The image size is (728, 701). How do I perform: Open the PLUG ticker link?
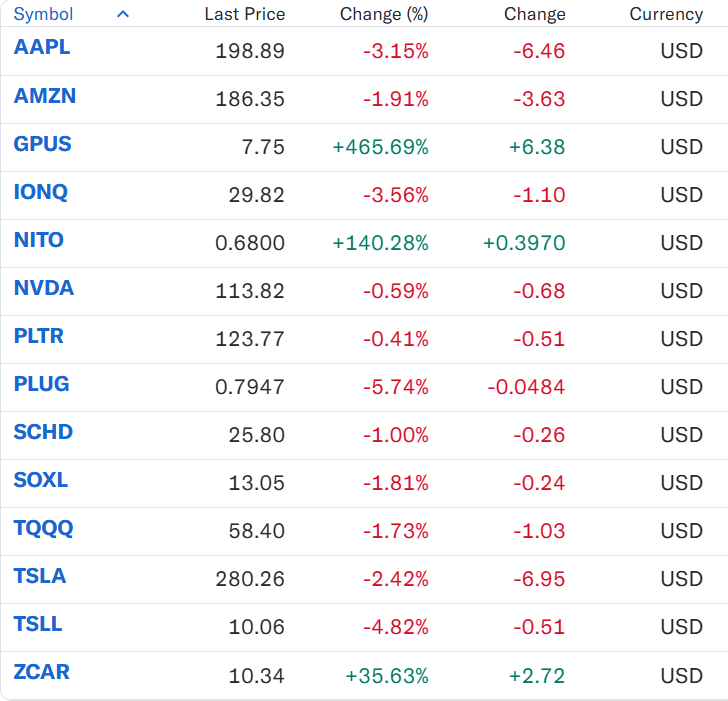pyautogui.click(x=41, y=384)
